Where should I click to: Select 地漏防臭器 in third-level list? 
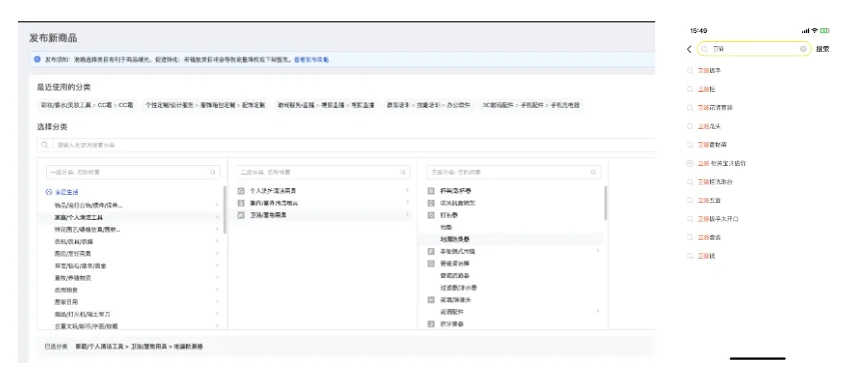click(455, 239)
